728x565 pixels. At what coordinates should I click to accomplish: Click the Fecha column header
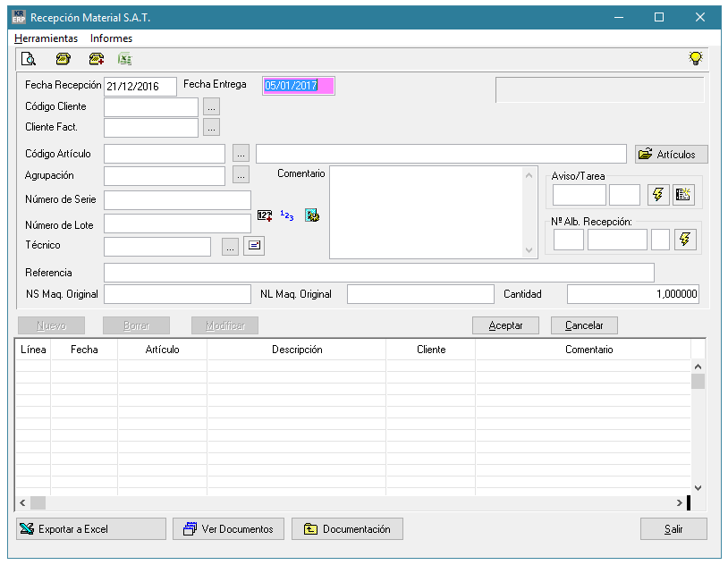[x=84, y=350]
